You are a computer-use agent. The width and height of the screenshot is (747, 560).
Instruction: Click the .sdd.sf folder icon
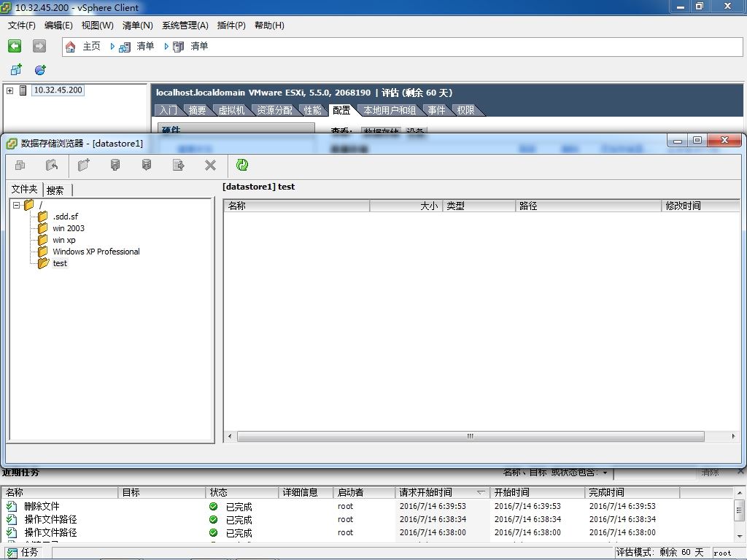(43, 216)
